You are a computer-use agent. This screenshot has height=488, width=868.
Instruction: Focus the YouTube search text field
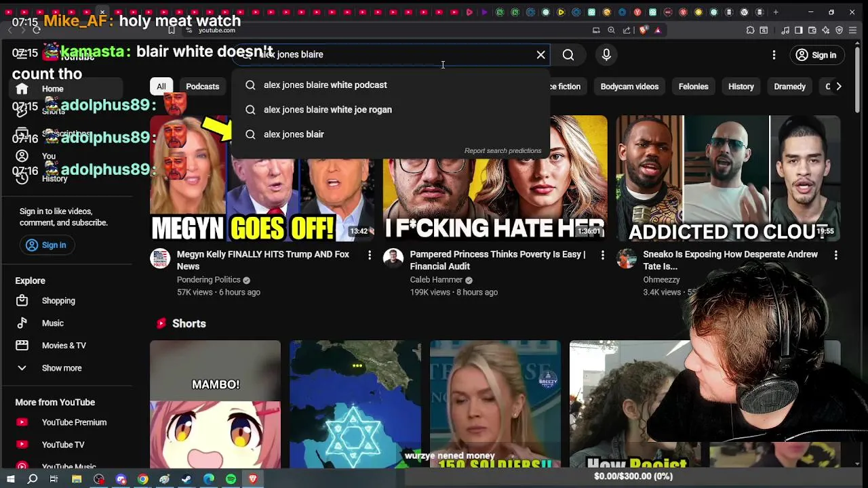pyautogui.click(x=390, y=54)
